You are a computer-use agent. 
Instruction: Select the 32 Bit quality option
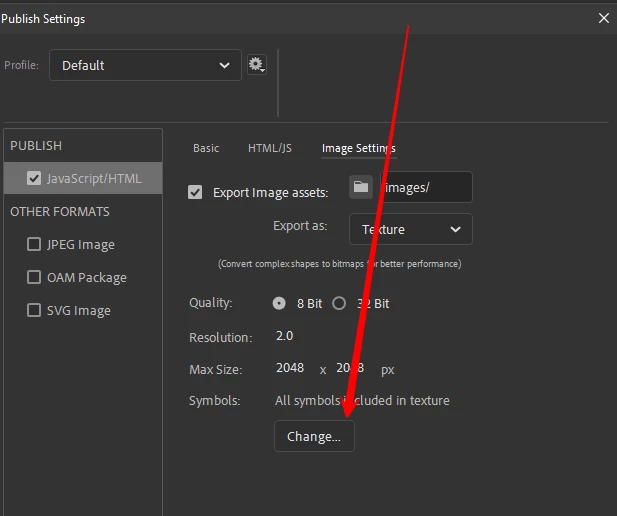point(339,303)
